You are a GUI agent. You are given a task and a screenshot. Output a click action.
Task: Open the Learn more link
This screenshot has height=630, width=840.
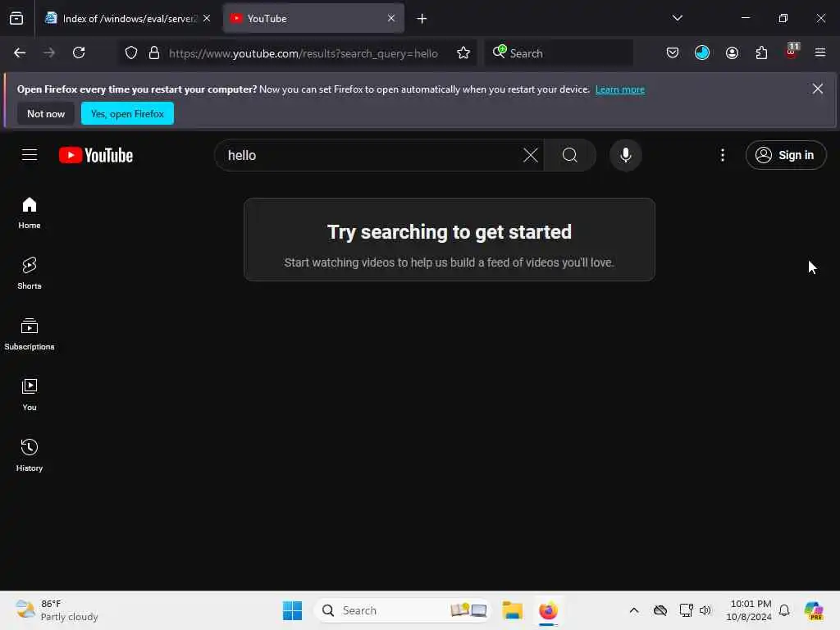coord(620,89)
